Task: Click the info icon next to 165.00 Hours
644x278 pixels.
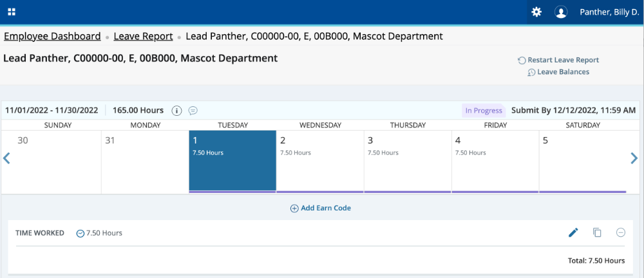Action: coord(176,111)
